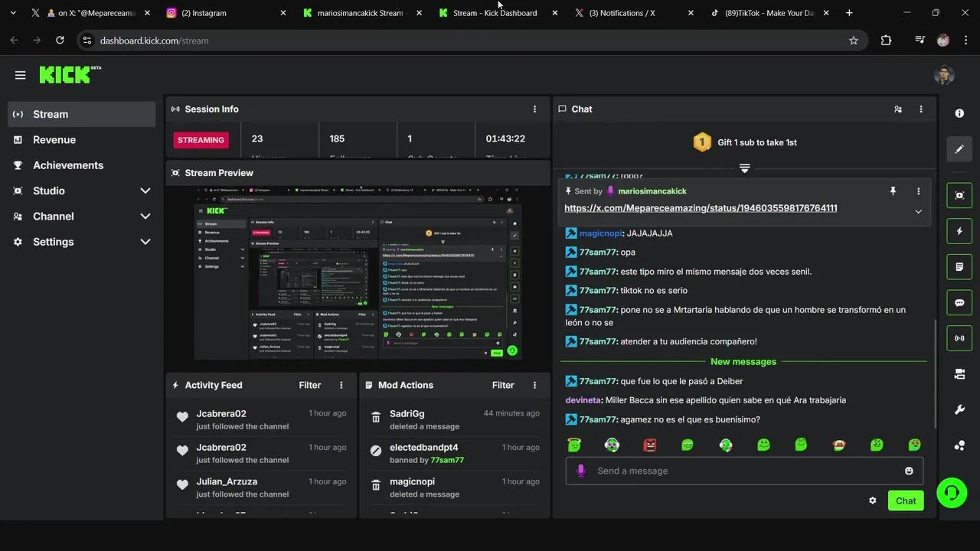Open a new browser tab

click(849, 13)
